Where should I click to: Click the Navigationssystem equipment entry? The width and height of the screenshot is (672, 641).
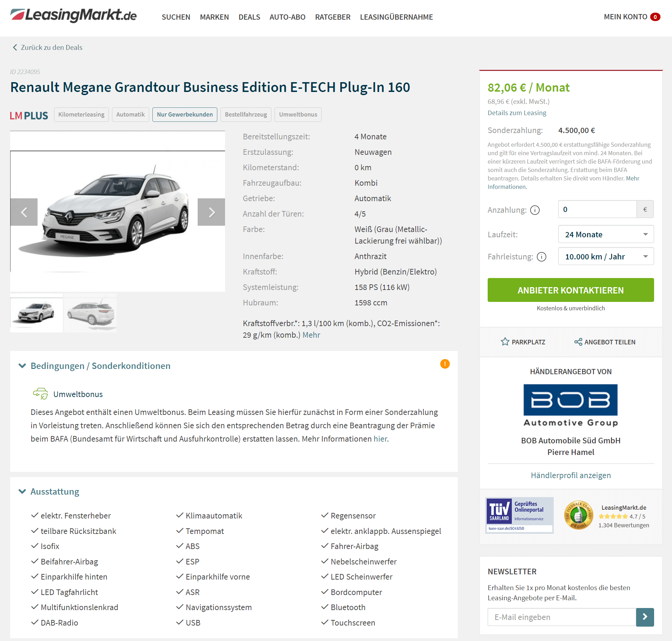[x=218, y=607]
